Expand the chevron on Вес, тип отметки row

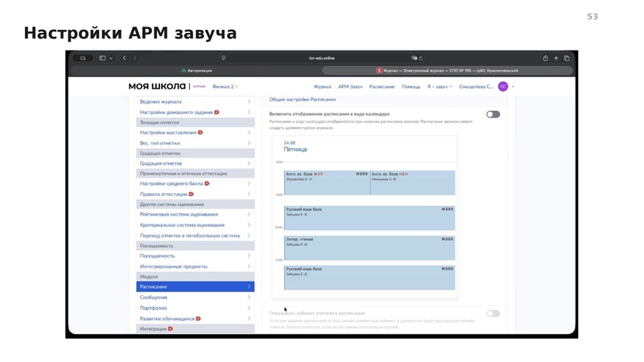pos(249,143)
